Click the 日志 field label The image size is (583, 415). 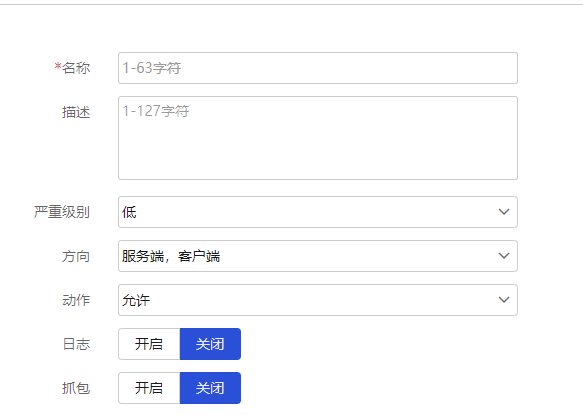[76, 344]
